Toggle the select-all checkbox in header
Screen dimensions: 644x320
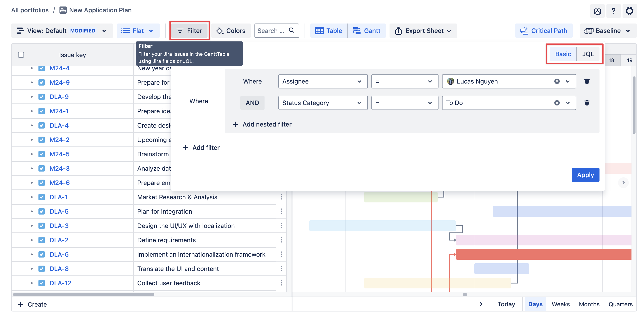click(21, 55)
